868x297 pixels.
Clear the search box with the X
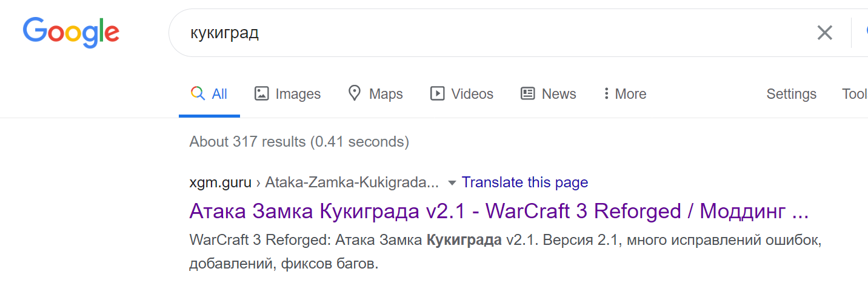pos(824,33)
